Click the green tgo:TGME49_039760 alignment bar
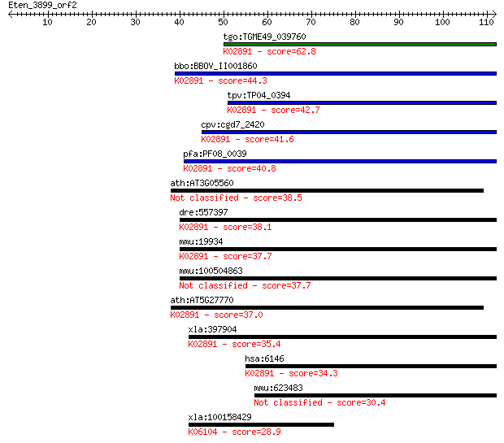 [x=360, y=45]
